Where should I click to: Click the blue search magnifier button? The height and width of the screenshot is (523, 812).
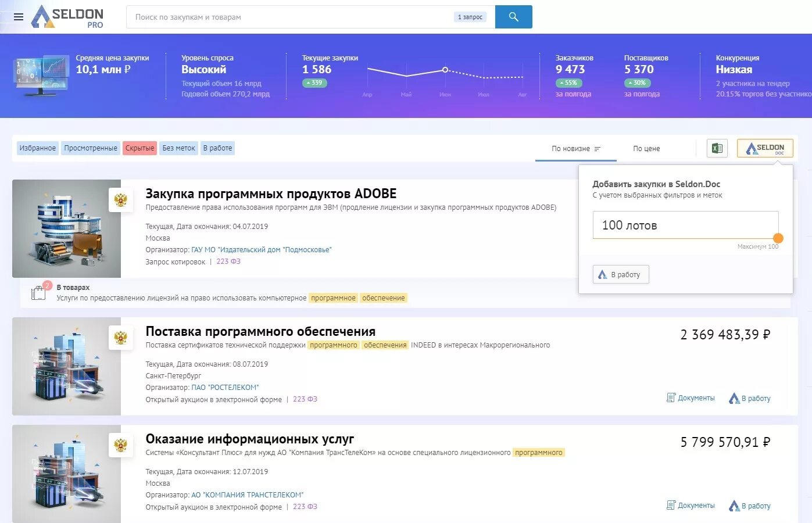click(x=513, y=17)
